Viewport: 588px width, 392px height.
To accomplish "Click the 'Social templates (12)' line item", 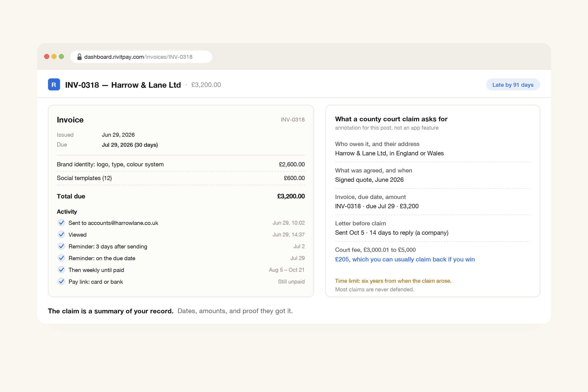I will (84, 178).
